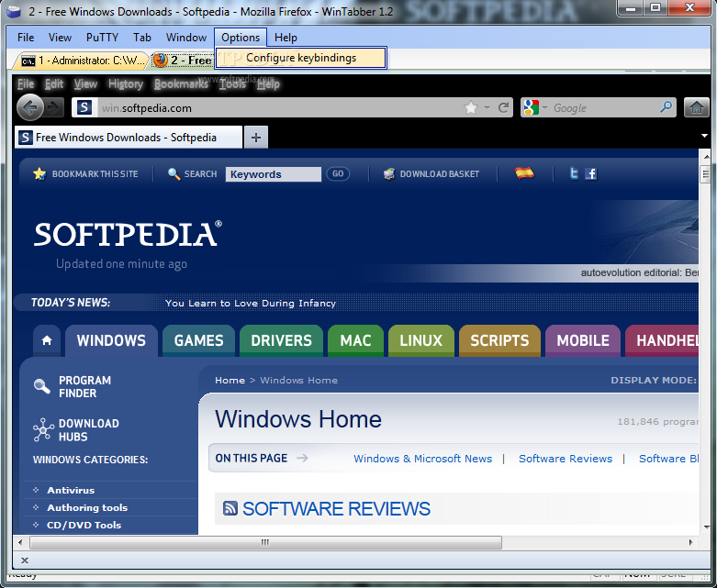Image resolution: width=717 pixels, height=588 pixels.
Task: Click the Google search engine icon
Action: [x=531, y=108]
